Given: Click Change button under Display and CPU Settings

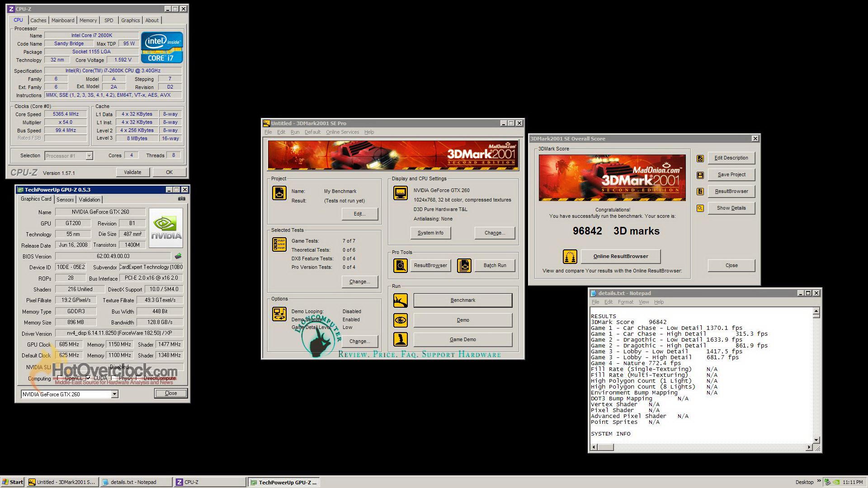Looking at the screenshot, I should 495,233.
